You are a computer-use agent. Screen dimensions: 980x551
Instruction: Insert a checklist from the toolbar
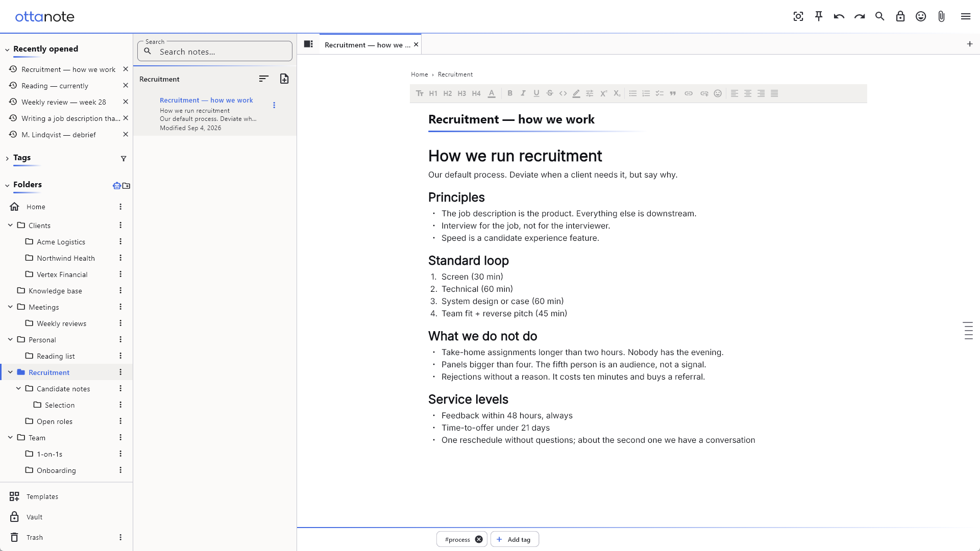click(659, 93)
